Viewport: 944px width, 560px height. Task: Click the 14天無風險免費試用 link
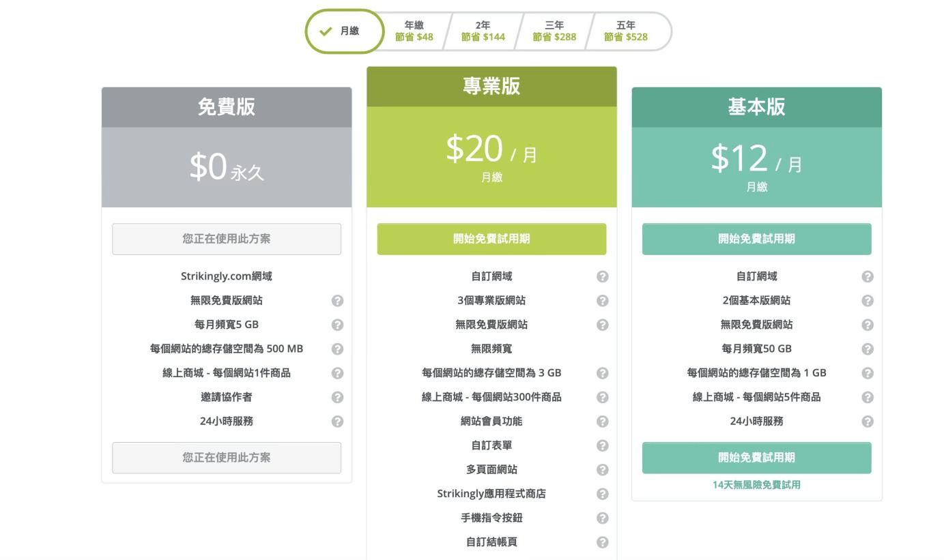[x=756, y=485]
